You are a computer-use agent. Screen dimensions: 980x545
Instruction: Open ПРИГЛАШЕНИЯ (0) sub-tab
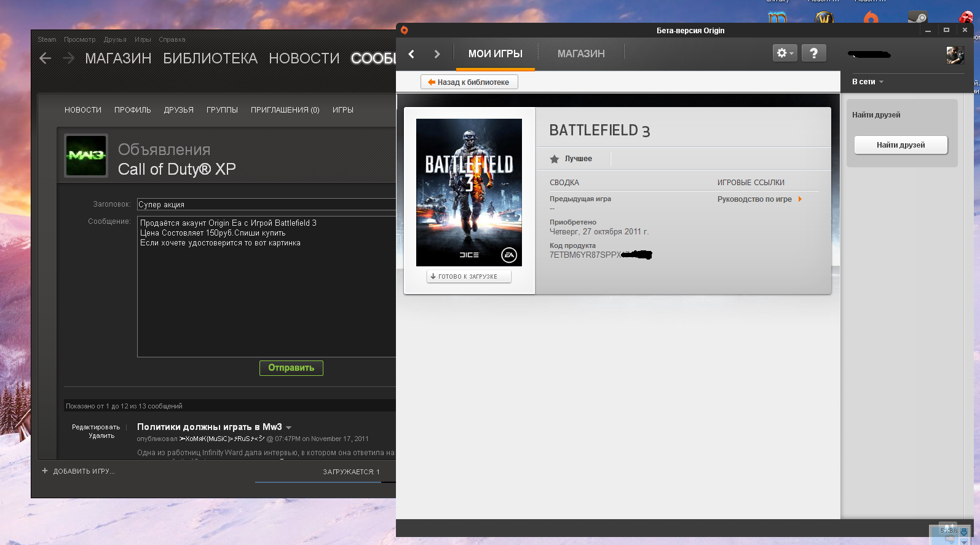click(x=285, y=110)
